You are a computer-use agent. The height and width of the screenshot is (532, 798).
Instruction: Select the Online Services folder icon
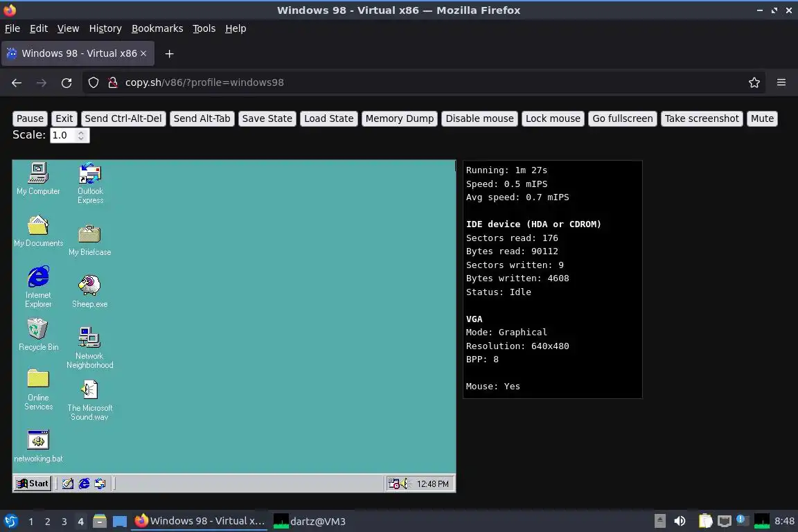pos(38,389)
